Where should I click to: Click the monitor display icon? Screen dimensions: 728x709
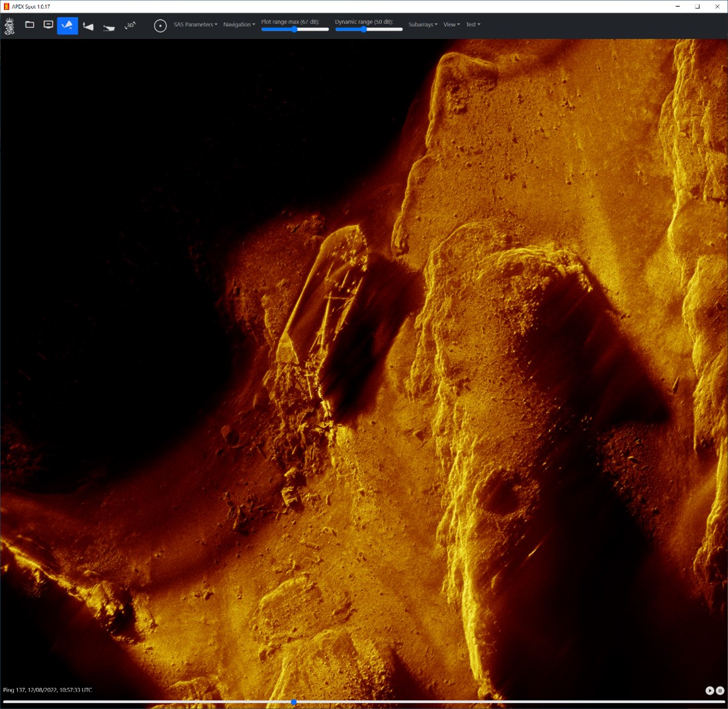coord(48,25)
